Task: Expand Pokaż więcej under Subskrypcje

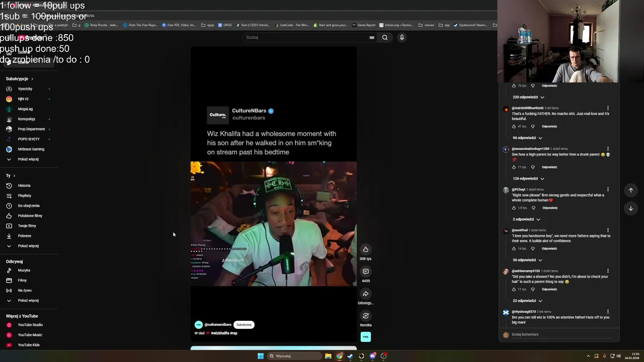Action: point(29,159)
